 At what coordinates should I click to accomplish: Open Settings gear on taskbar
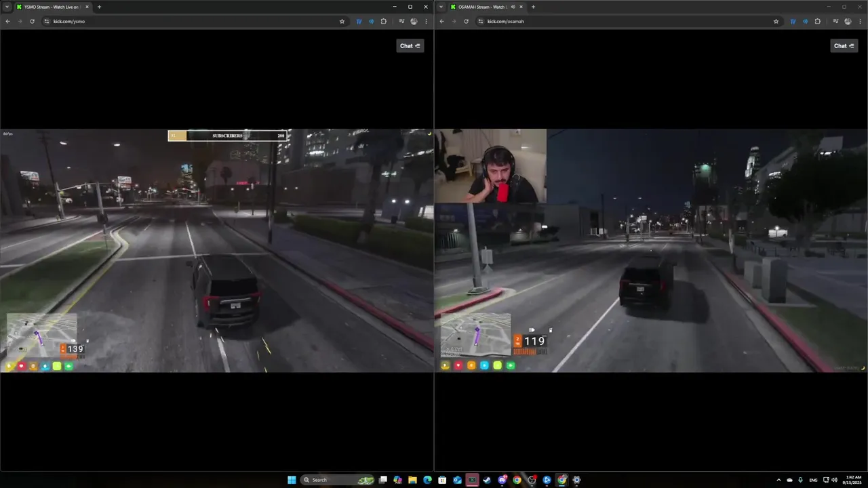[x=576, y=480]
